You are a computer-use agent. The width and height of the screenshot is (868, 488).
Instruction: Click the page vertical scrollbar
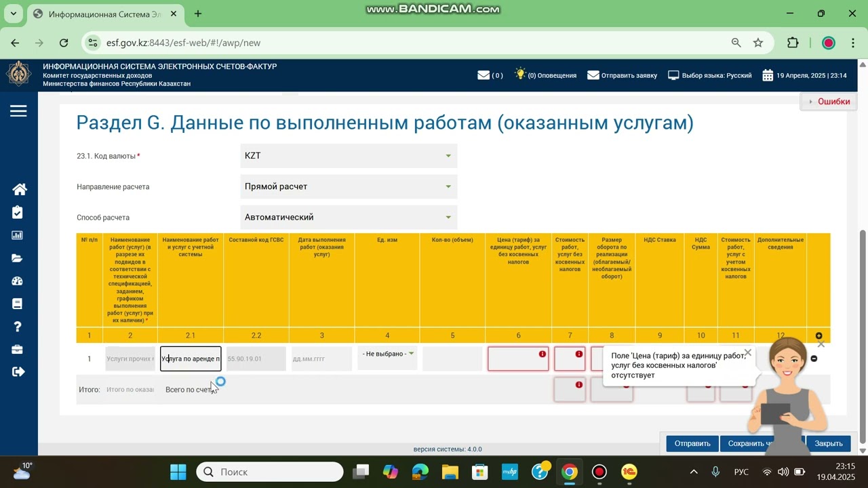click(x=863, y=336)
